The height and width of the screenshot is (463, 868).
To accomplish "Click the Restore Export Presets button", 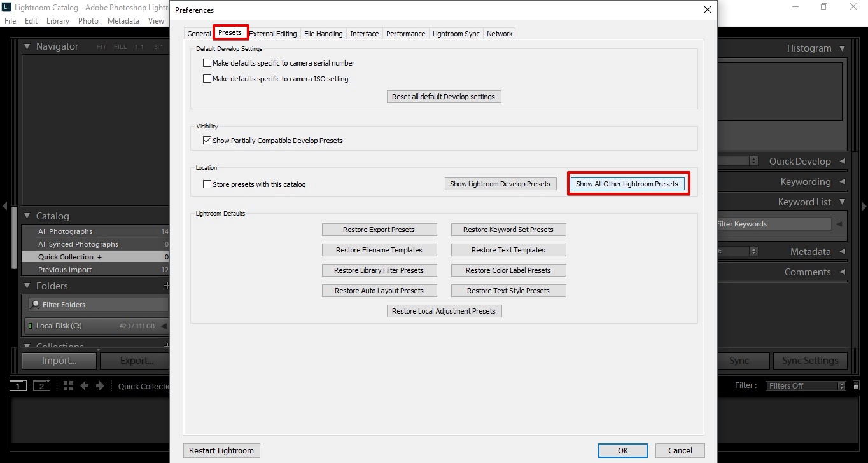I will [379, 229].
